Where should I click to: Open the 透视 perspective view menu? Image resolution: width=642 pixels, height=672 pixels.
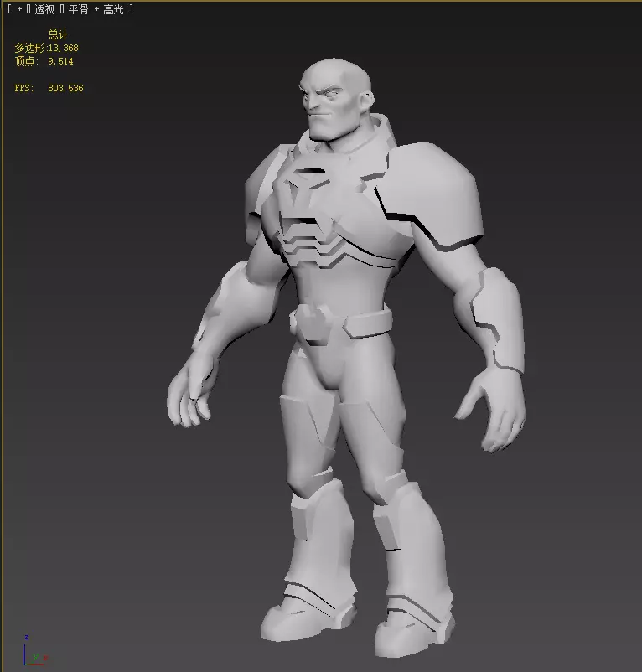[x=44, y=9]
